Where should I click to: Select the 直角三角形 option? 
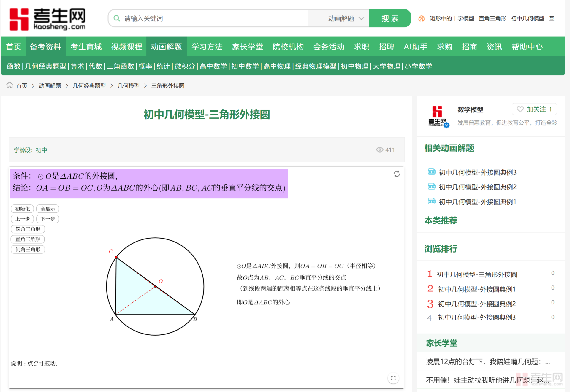pos(28,239)
